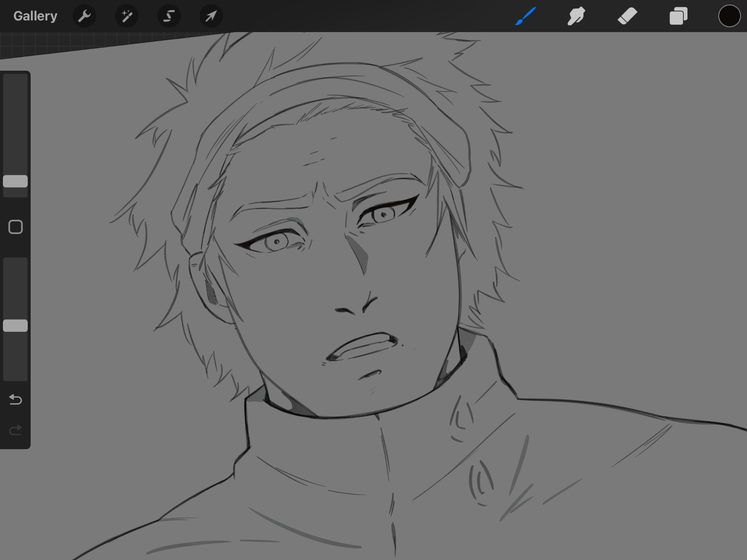Click the brush size slider handle
The image size is (747, 560).
pyautogui.click(x=15, y=181)
